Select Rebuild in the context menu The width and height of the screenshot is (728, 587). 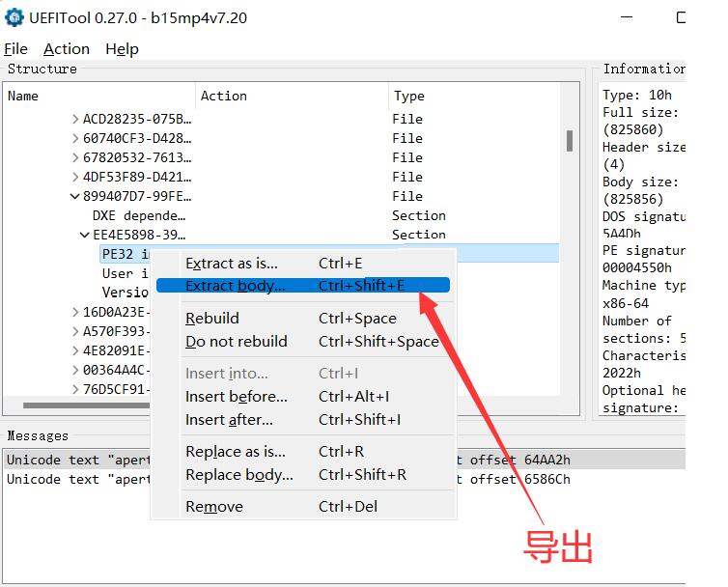point(304,318)
